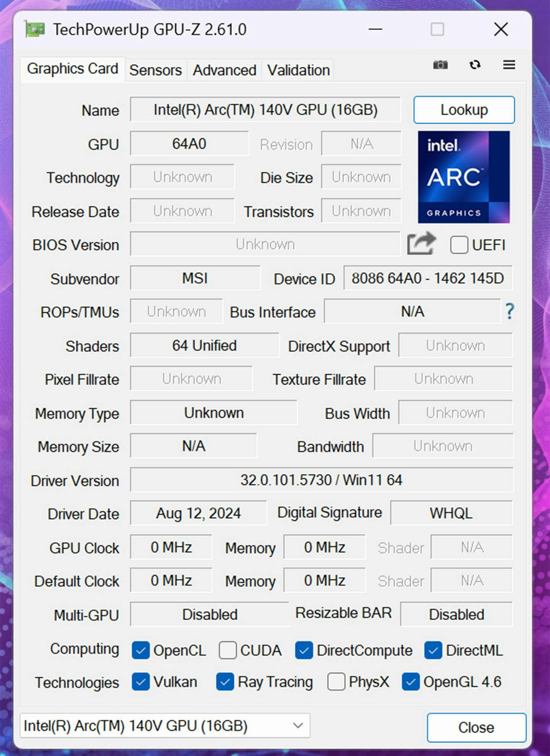Viewport: 550px width, 756px height.
Task: Expand the GPU selection dropdown
Action: tap(298, 725)
